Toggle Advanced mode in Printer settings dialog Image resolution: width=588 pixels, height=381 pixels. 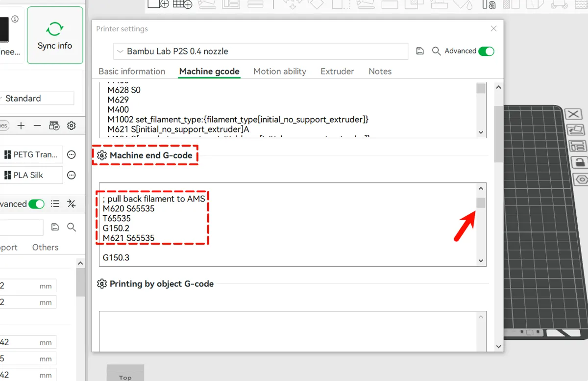487,51
